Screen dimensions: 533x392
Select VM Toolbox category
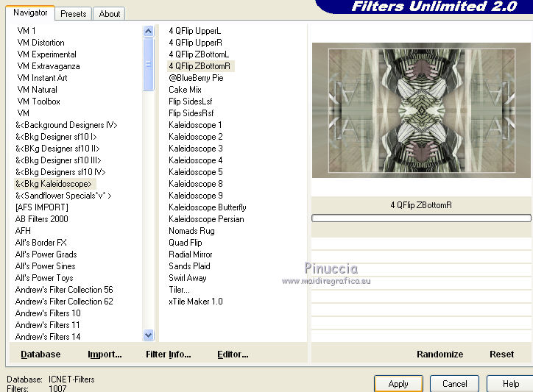click(x=38, y=101)
